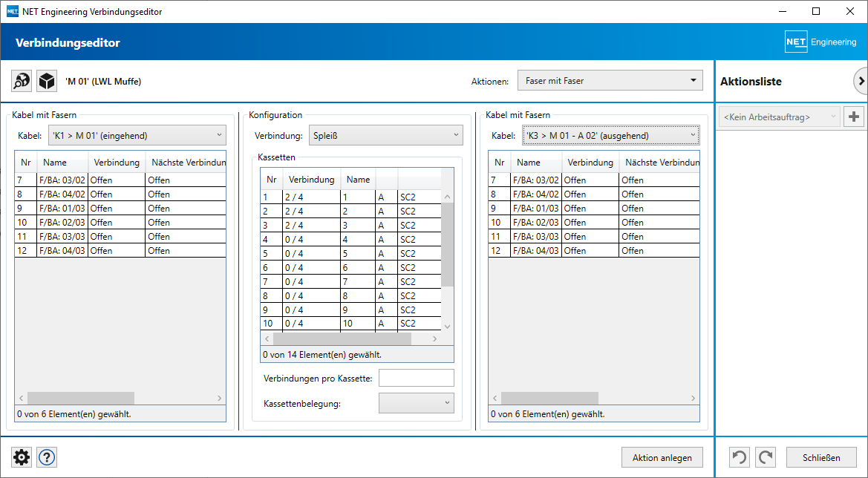Select Kassette row number 2

351,212
